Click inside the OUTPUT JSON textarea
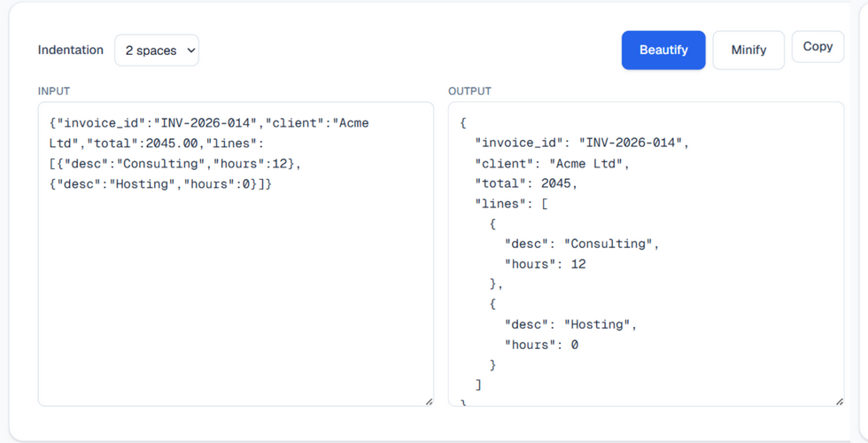Screen dimensions: 868x443 point(646,254)
